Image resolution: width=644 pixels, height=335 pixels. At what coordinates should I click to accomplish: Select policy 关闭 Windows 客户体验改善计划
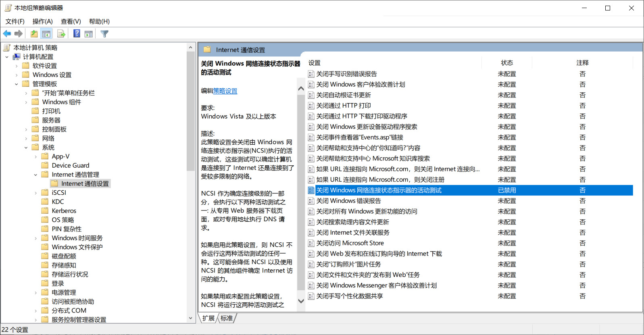(361, 85)
